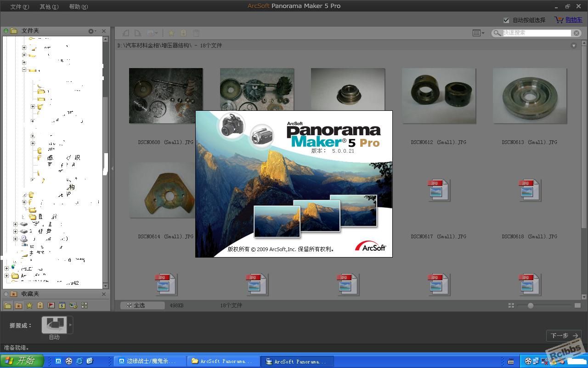This screenshot has height=368, width=588.
Task: Click the yellow star filter icon
Action: pyautogui.click(x=29, y=305)
